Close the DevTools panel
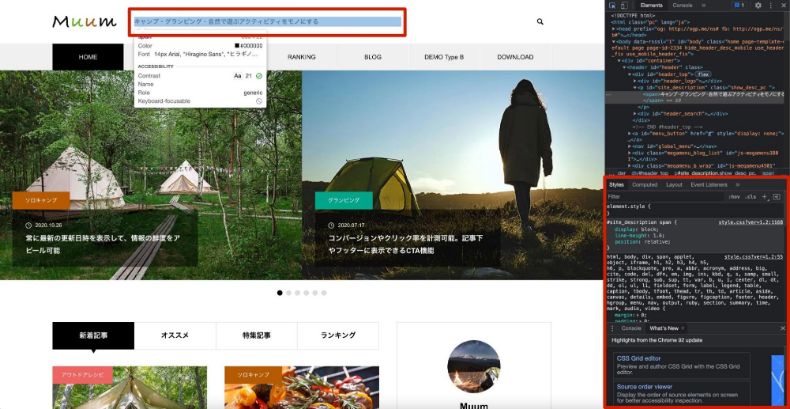Screen dimensions: 790x409 783,5
